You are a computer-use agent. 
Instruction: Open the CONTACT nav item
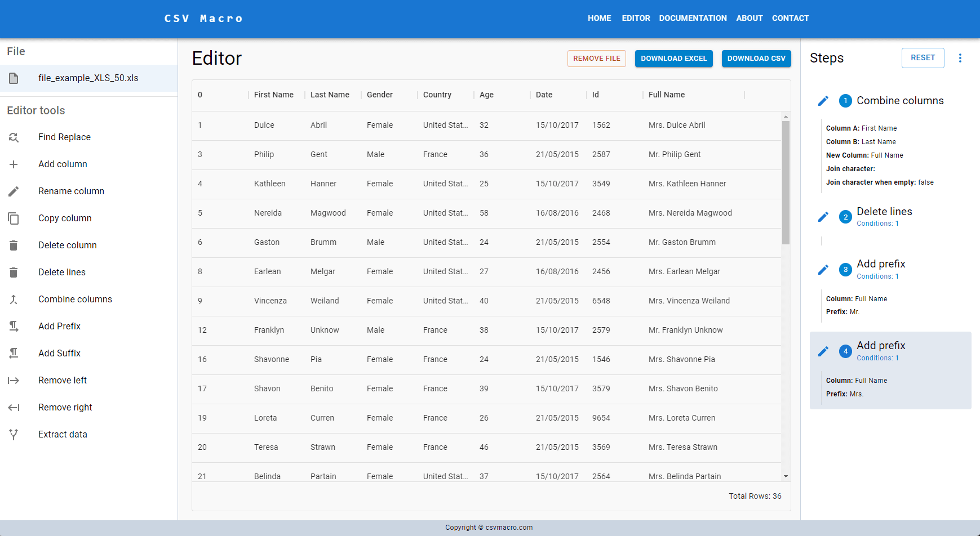point(790,18)
